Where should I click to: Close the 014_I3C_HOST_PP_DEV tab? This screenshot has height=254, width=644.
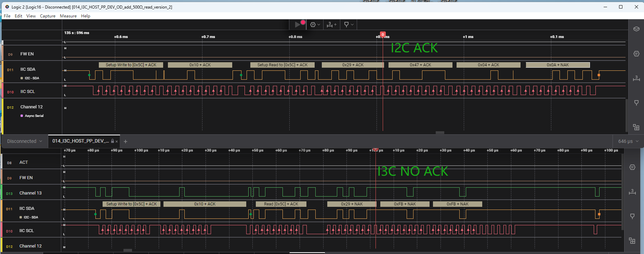(117, 141)
